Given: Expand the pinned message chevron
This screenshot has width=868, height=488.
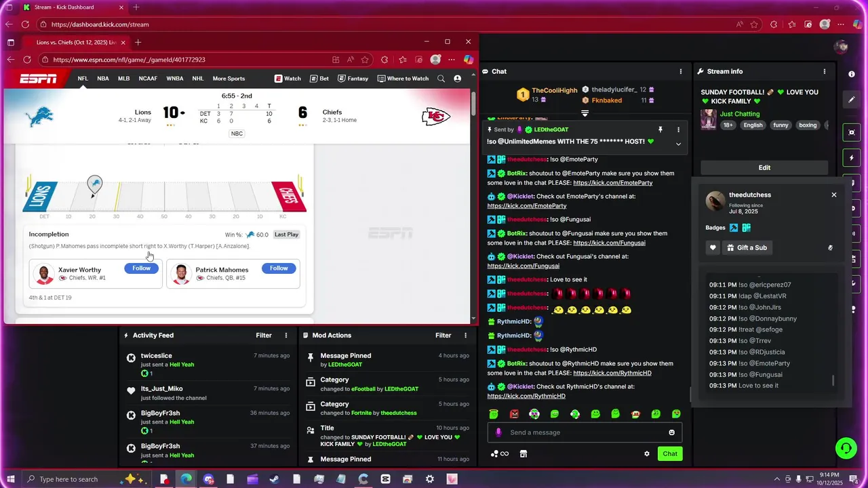Looking at the screenshot, I should (x=678, y=144).
